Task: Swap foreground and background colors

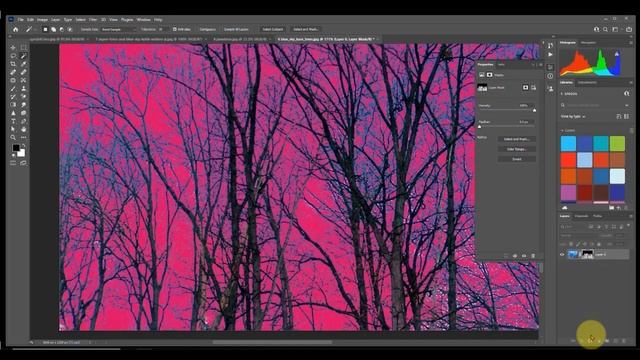Action: coord(23,146)
